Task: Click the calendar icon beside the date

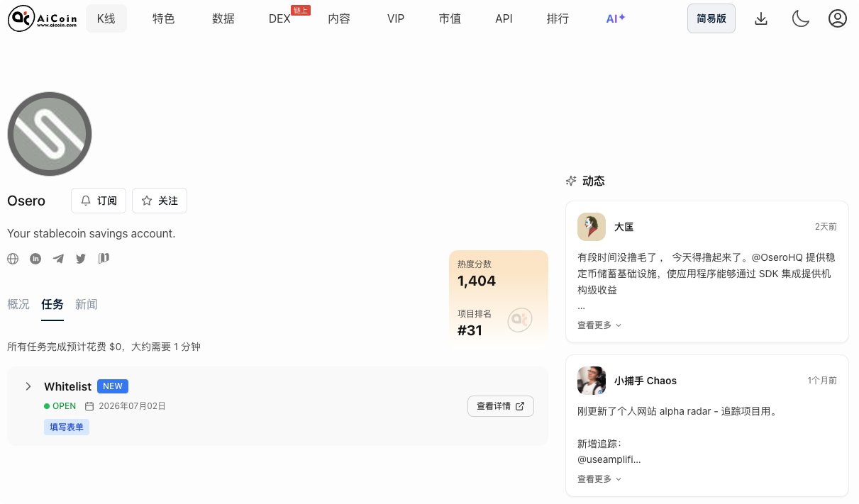Action: point(89,406)
